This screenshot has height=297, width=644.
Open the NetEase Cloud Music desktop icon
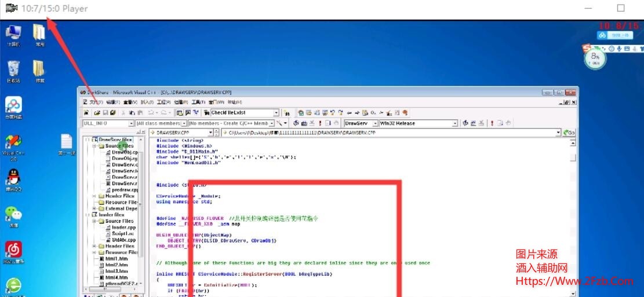pyautogui.click(x=13, y=252)
